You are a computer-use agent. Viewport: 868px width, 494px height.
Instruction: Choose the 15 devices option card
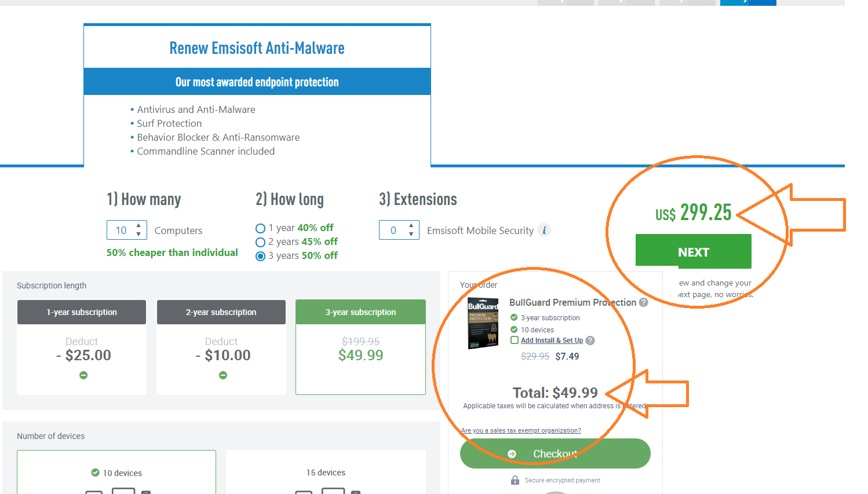click(x=326, y=473)
